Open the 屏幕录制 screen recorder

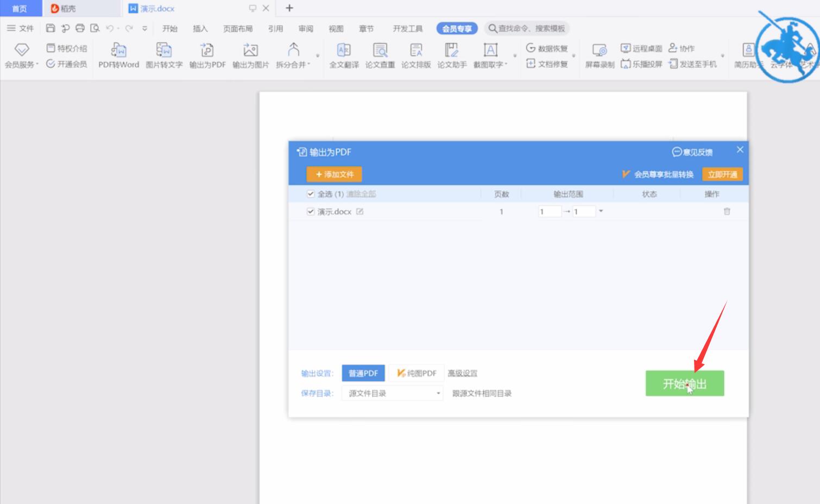click(x=600, y=56)
